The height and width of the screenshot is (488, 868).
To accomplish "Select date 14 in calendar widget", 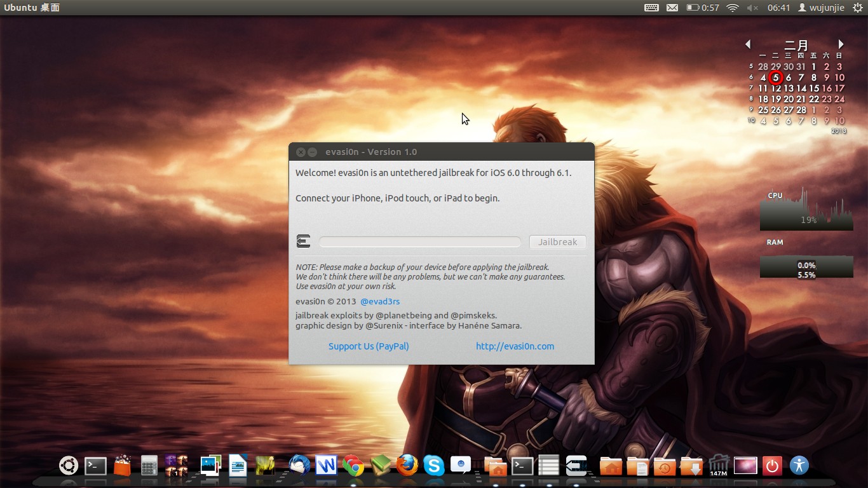I will click(801, 88).
